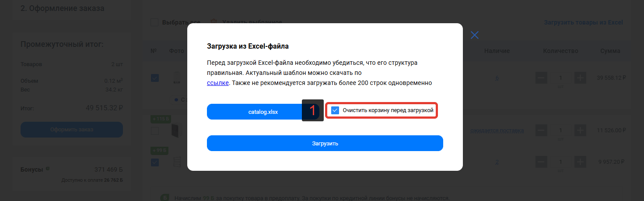Open product thumbnail beside the +115 Б row checkbox
Image resolution: width=644 pixels, height=201 pixels.
coord(175,131)
